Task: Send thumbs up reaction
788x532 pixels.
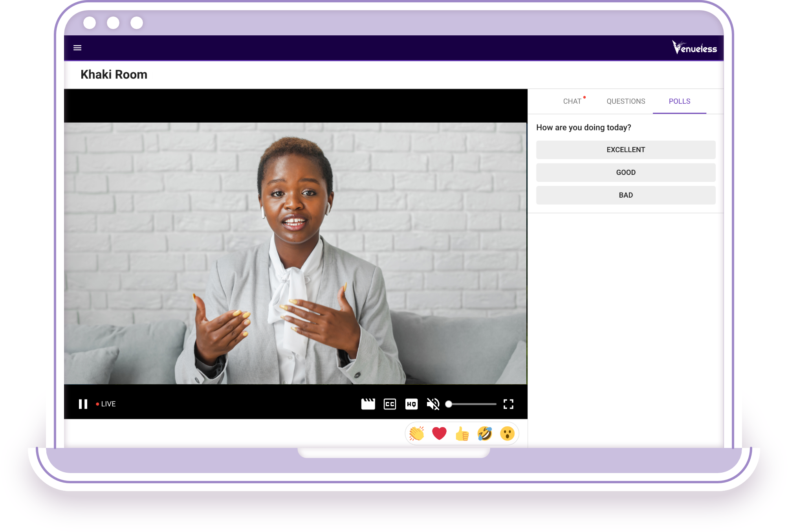Action: pyautogui.click(x=462, y=434)
